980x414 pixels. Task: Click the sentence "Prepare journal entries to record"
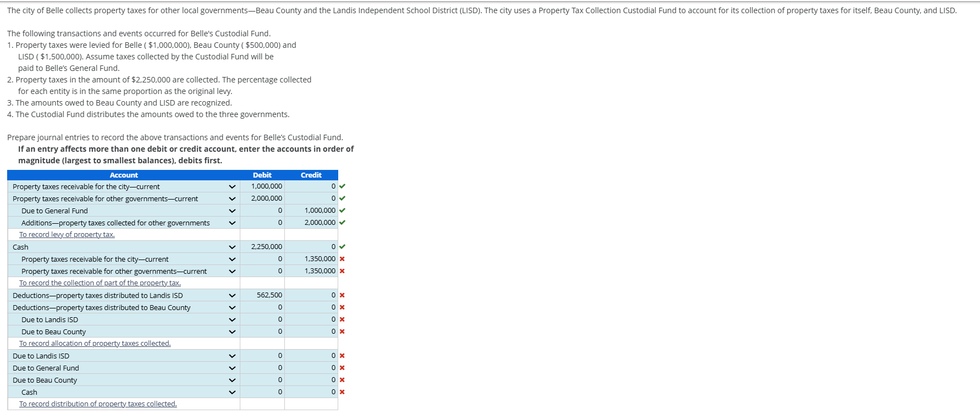click(175, 137)
